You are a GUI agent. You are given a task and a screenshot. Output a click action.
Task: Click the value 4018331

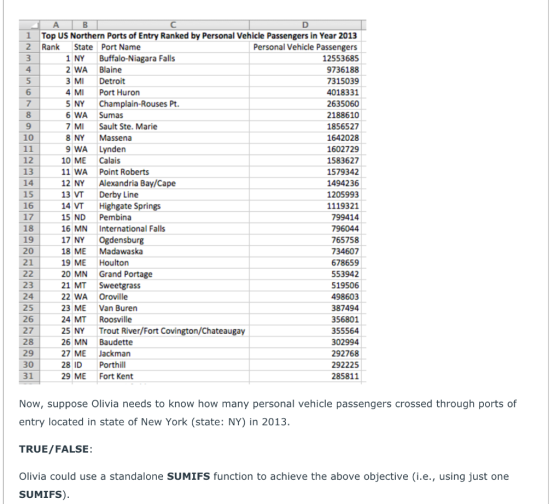[343, 93]
